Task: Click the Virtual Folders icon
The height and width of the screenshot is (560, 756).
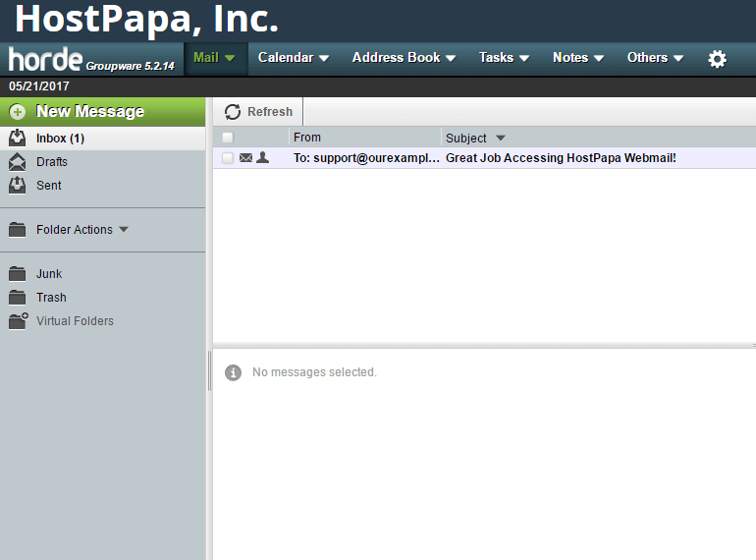Action: point(19,320)
